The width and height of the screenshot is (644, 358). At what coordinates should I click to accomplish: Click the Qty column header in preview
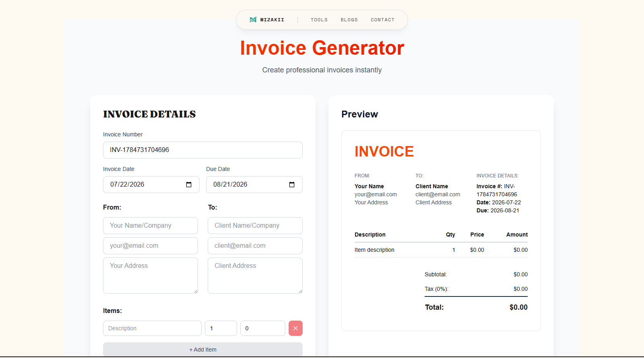(450, 235)
